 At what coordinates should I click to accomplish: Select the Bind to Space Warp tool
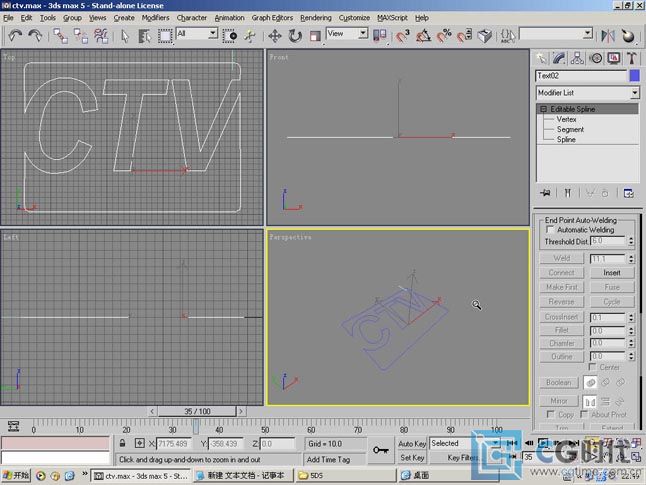click(x=101, y=36)
